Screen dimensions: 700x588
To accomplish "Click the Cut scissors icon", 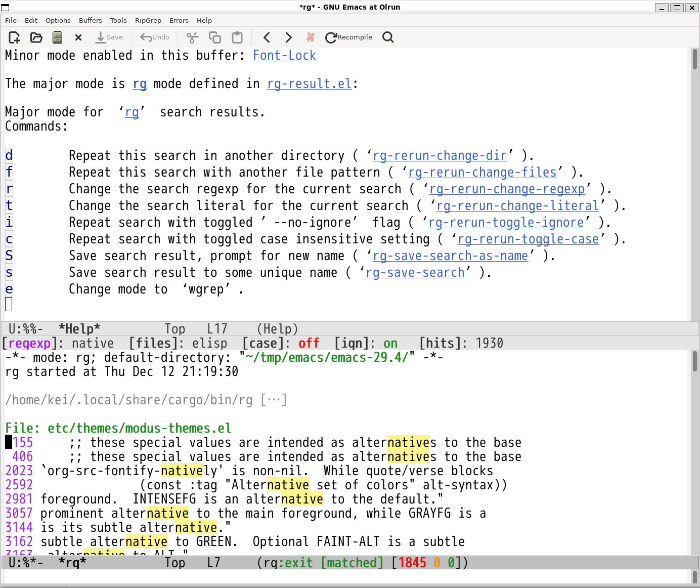I will coord(192,37).
